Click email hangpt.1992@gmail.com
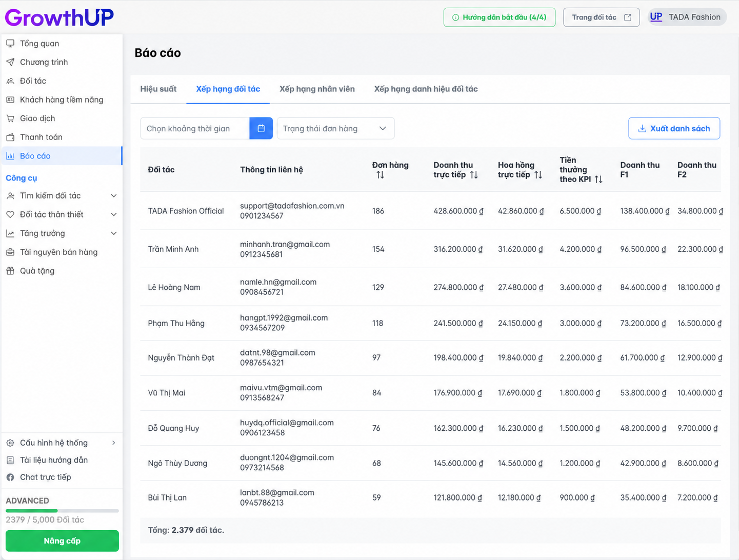Screen dimensions: 739x560 284,318
